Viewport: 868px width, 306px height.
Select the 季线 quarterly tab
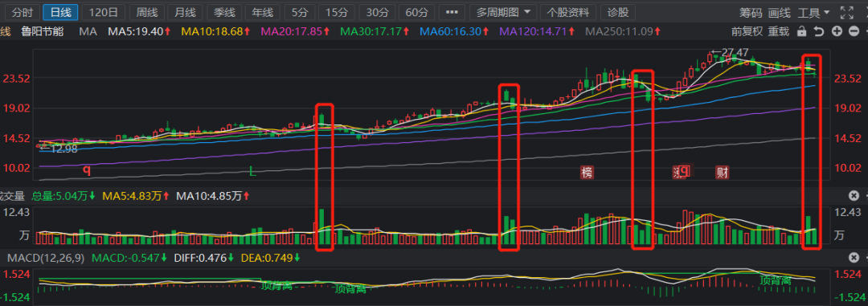(x=223, y=12)
